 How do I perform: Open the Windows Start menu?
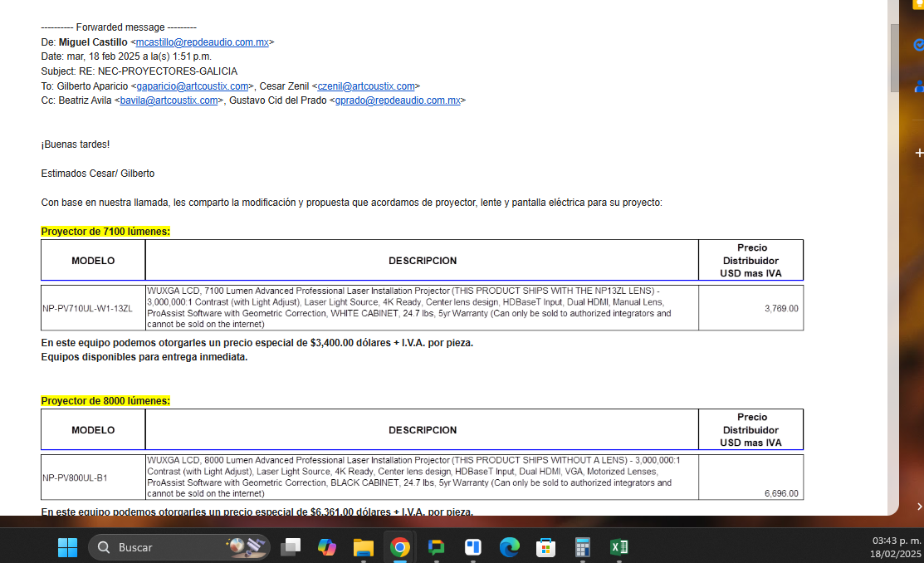click(67, 547)
